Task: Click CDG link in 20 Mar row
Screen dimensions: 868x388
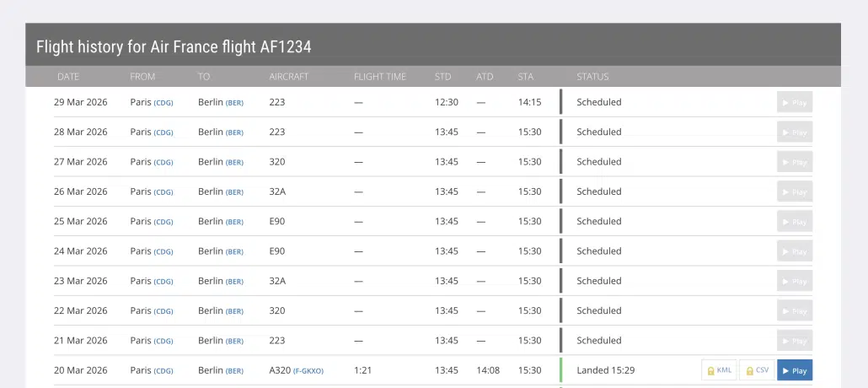Action: pos(163,371)
